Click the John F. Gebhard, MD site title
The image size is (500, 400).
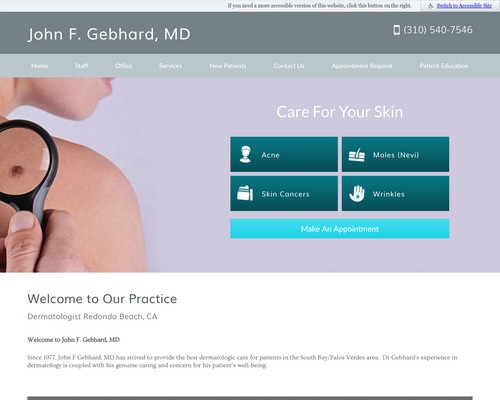pyautogui.click(x=109, y=34)
